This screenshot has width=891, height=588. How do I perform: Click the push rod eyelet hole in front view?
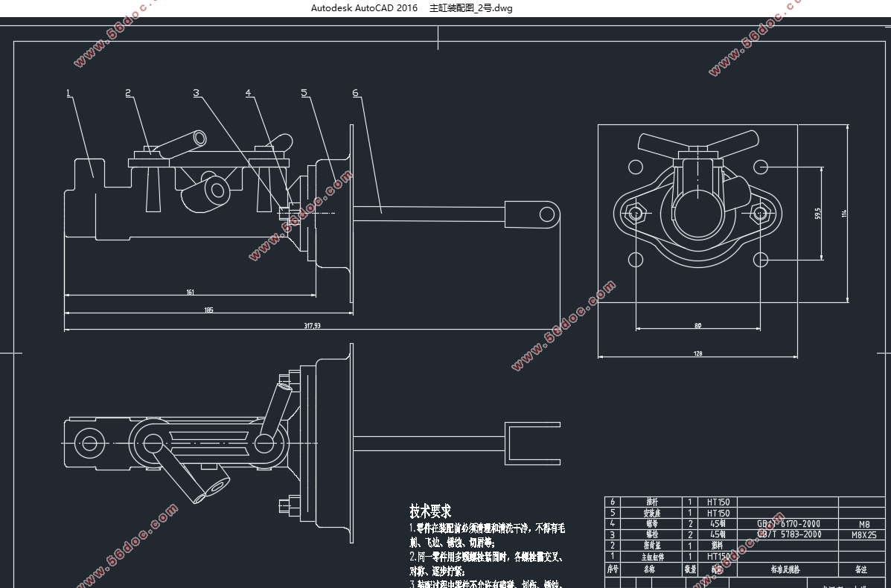547,214
